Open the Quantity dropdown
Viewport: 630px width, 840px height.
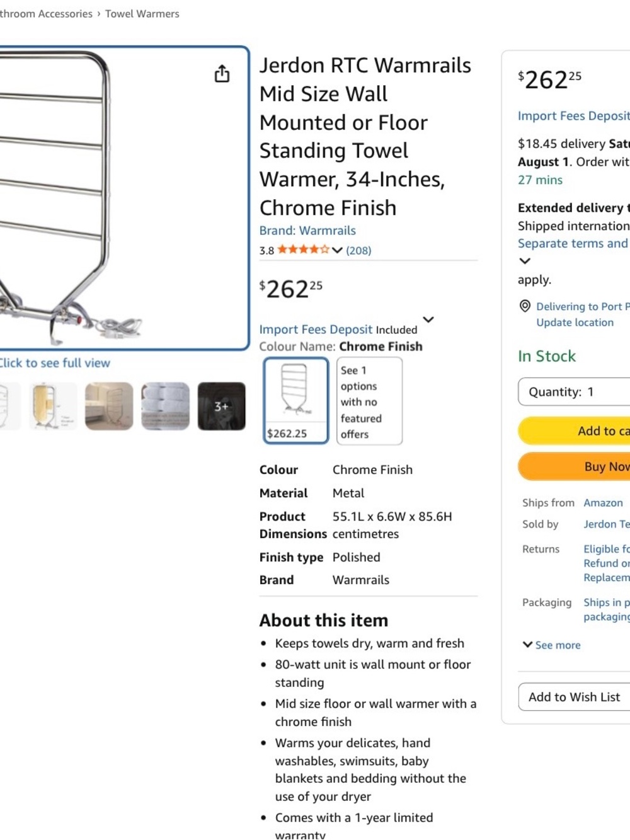[x=574, y=392]
